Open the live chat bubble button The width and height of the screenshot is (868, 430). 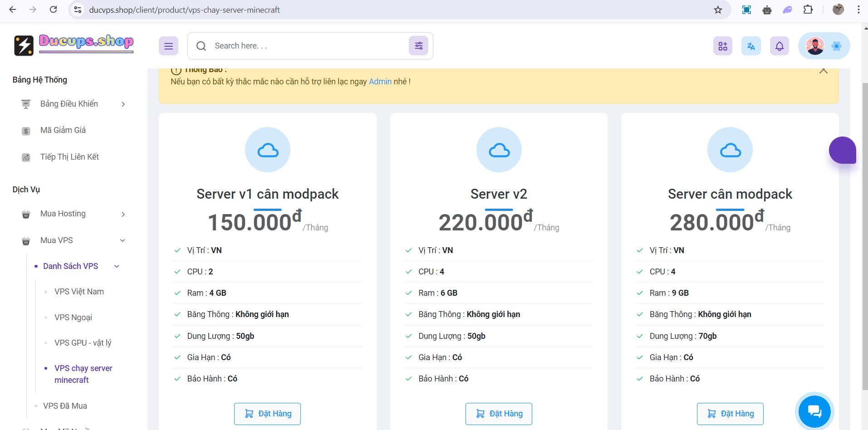coord(814,411)
